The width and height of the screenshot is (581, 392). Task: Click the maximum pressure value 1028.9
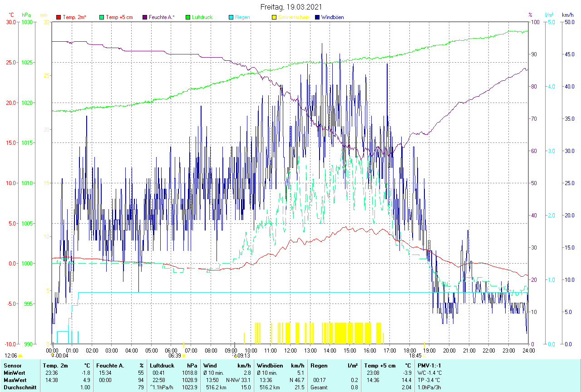tap(190, 380)
